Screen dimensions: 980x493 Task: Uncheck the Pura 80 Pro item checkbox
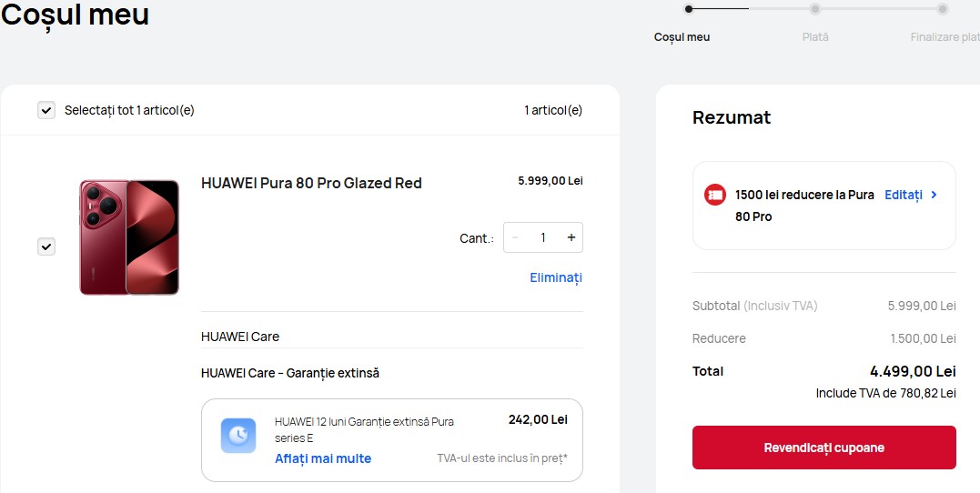(46, 246)
